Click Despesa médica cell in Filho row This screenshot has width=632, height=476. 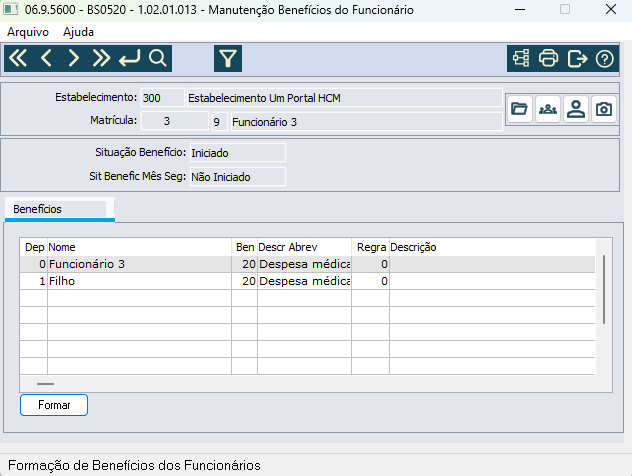[x=304, y=281]
